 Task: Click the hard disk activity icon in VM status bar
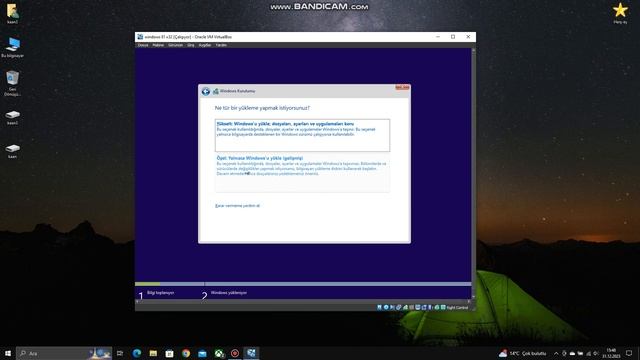coord(379,307)
